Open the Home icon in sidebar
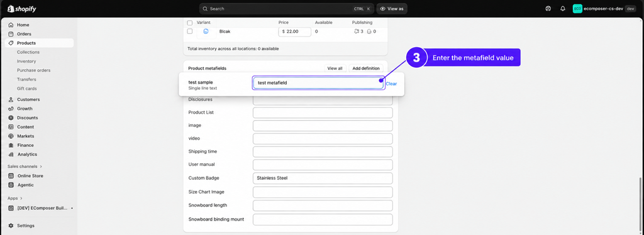Viewport: 644px width, 235px height. [x=11, y=25]
